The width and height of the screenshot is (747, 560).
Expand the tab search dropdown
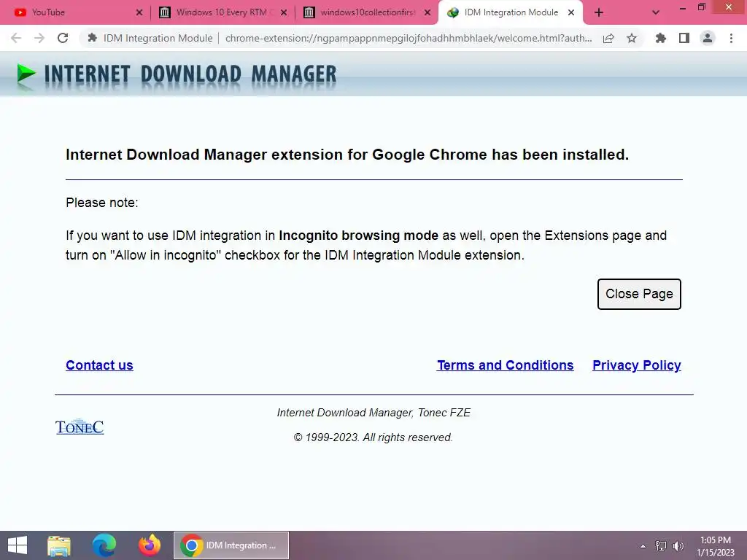656,13
